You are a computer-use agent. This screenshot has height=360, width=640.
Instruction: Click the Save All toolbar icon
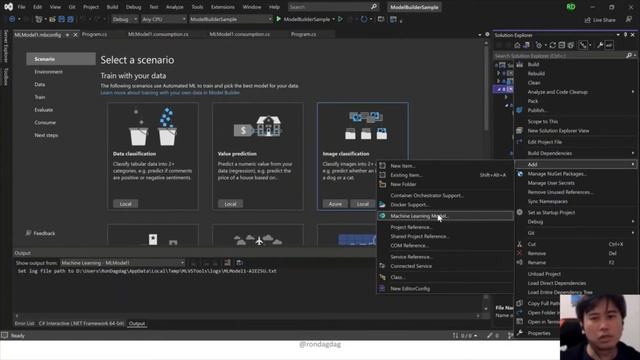pyautogui.click(x=70, y=19)
